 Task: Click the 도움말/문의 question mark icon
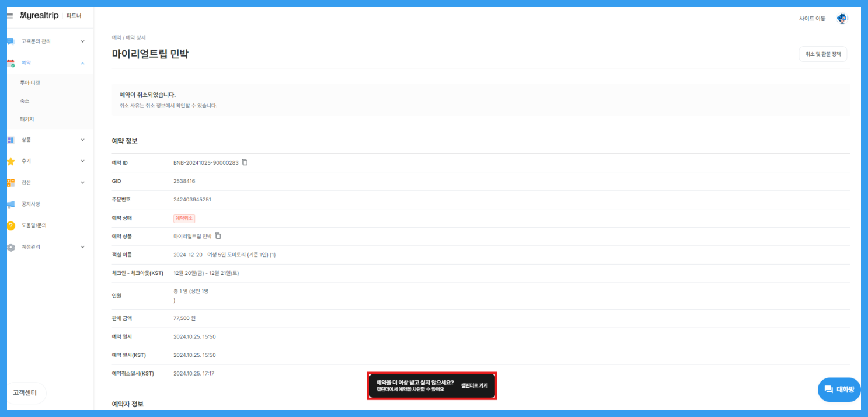[x=11, y=225]
